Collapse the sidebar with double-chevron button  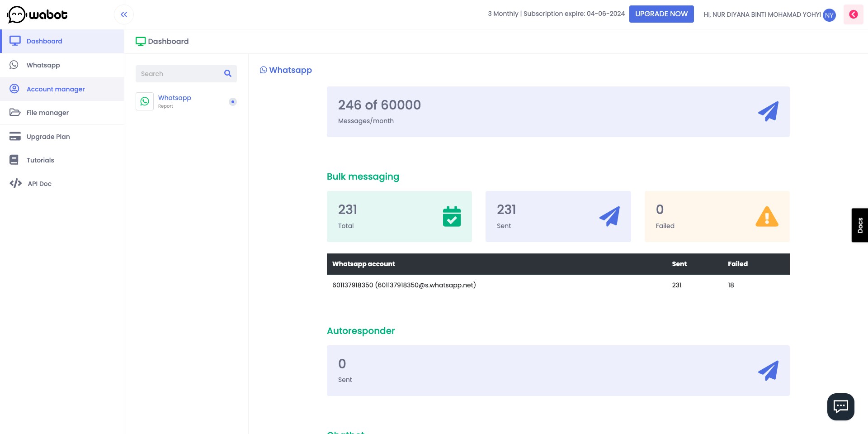[124, 14]
